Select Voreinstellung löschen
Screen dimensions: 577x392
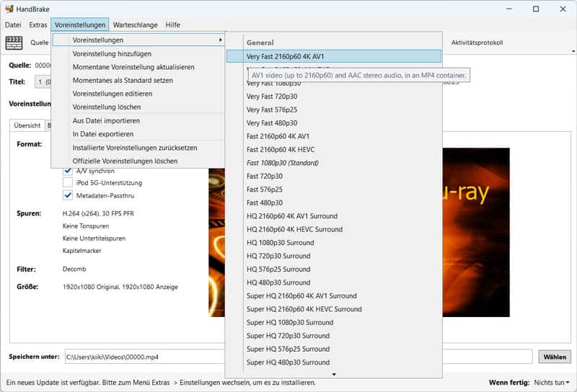point(138,107)
